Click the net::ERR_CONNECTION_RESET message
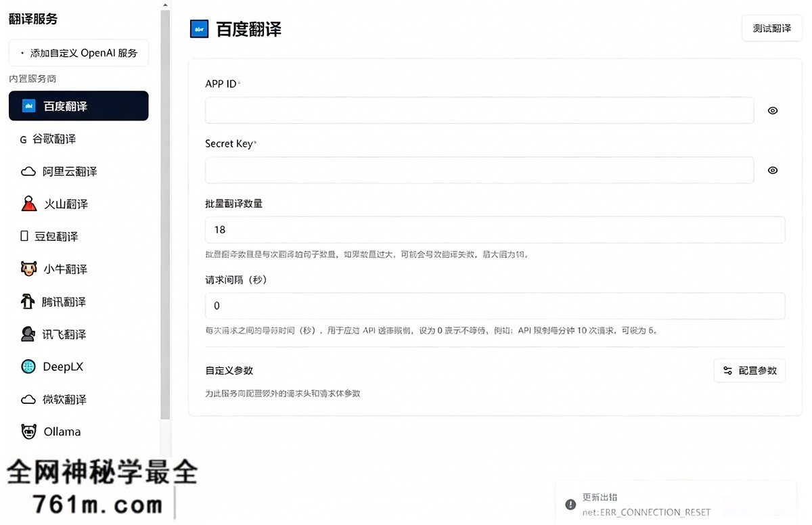Image resolution: width=812 pixels, height=525 pixels. click(646, 512)
